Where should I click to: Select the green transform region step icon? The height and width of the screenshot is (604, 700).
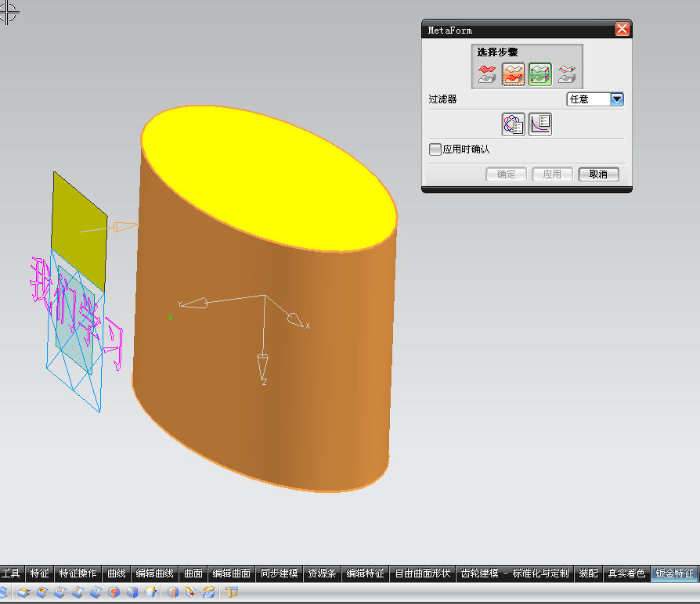coord(540,74)
